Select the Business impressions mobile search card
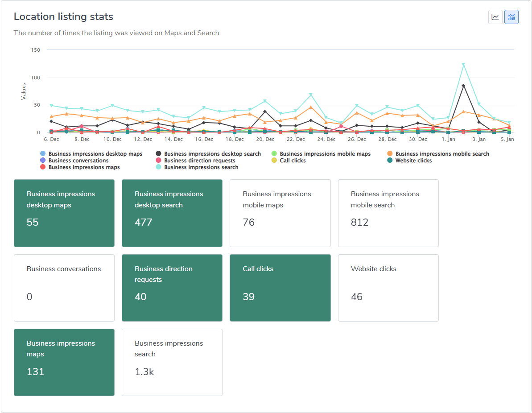 point(388,213)
